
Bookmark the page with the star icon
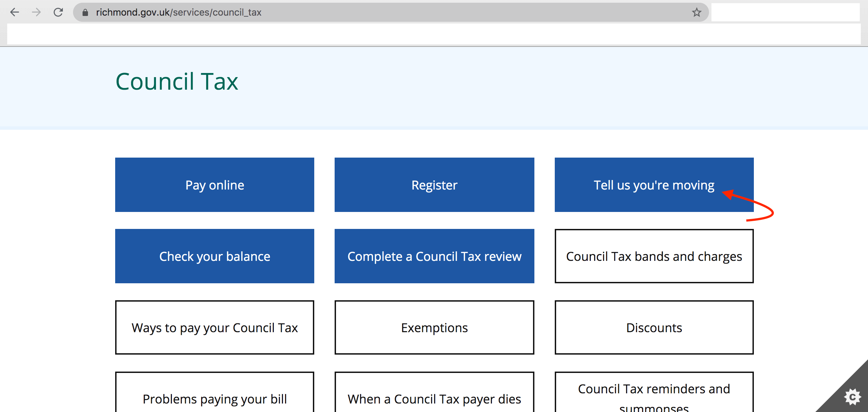[696, 13]
